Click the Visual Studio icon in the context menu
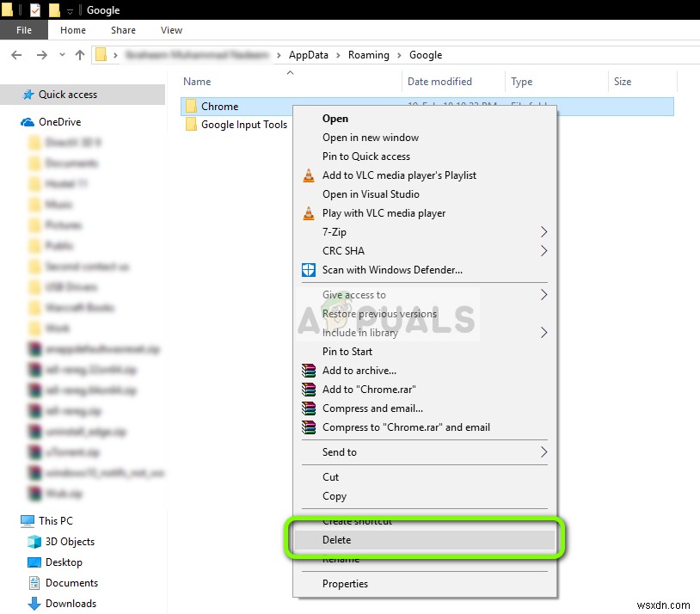This screenshot has width=700, height=614. (309, 194)
